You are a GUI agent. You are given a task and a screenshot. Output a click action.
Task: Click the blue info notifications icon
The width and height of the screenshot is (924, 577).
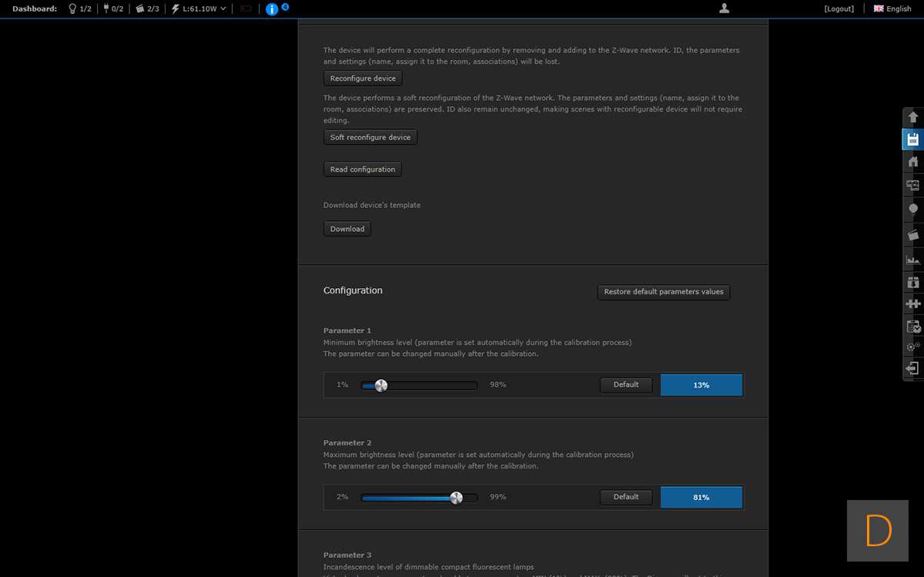point(272,9)
